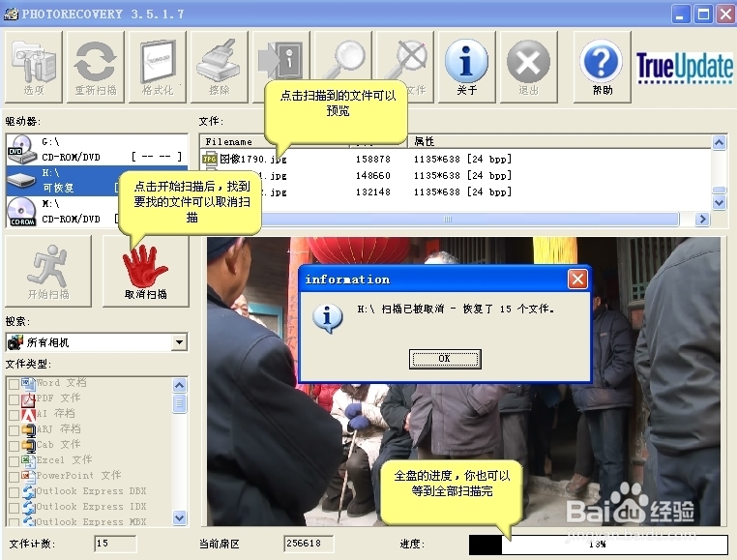The height and width of the screenshot is (560, 737).
Task: Close the information dialog
Action: (x=577, y=280)
